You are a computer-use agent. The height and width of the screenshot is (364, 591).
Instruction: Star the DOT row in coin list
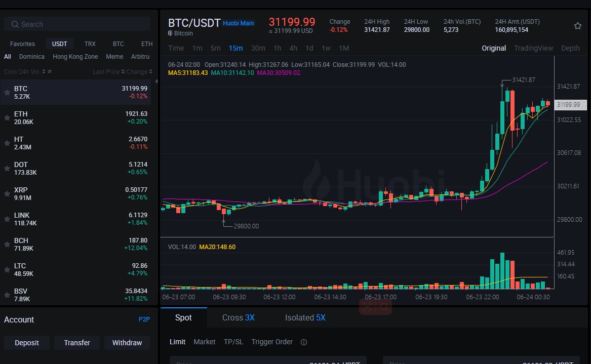(7, 168)
